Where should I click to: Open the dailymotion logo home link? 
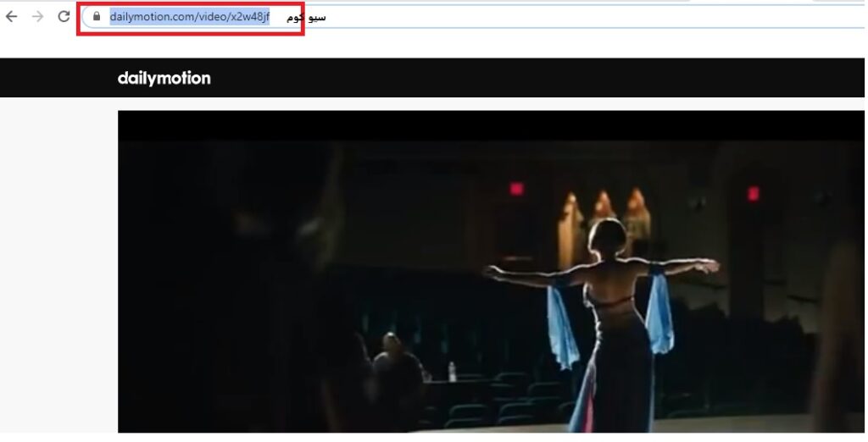click(164, 78)
